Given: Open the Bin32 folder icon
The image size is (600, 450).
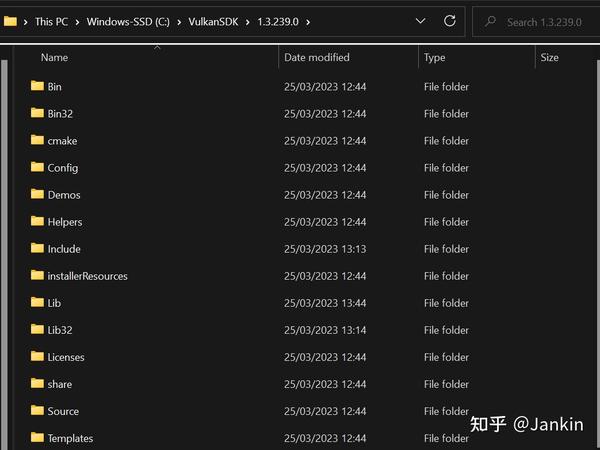Looking at the screenshot, I should coord(37,113).
